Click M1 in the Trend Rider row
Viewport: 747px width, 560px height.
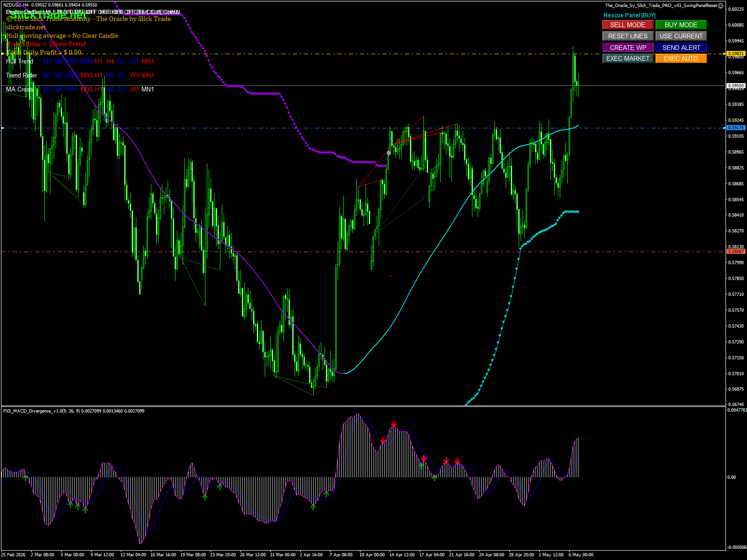tap(47, 75)
